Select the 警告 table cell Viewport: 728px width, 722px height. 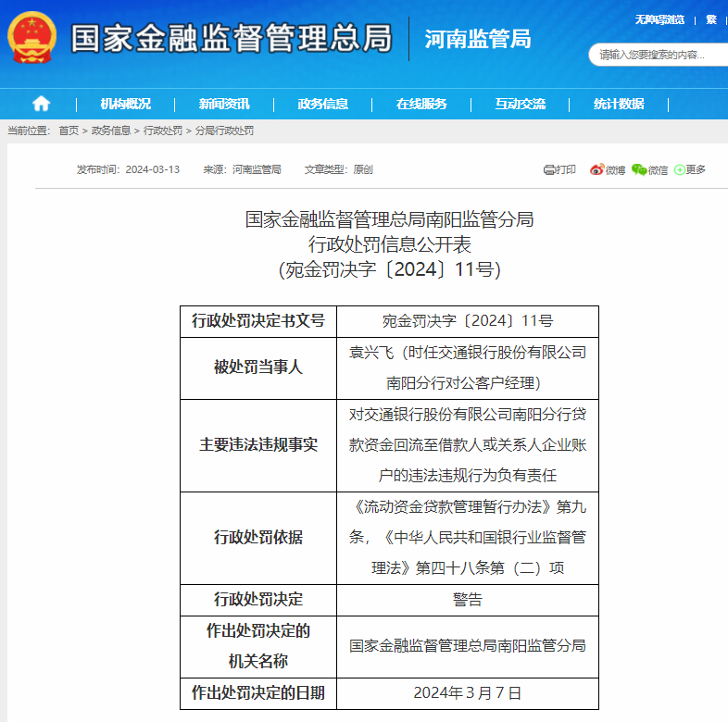(x=468, y=600)
